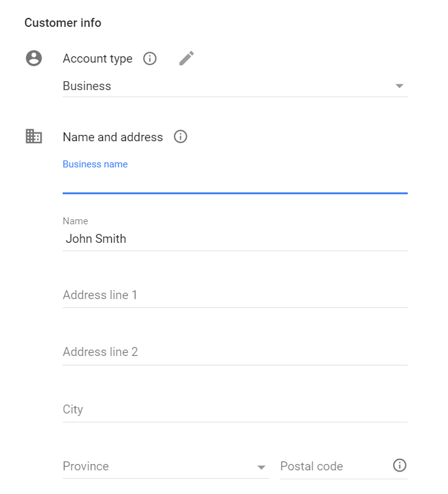The width and height of the screenshot is (448, 494).
Task: Select the Address line 2 field
Action: coord(235,352)
